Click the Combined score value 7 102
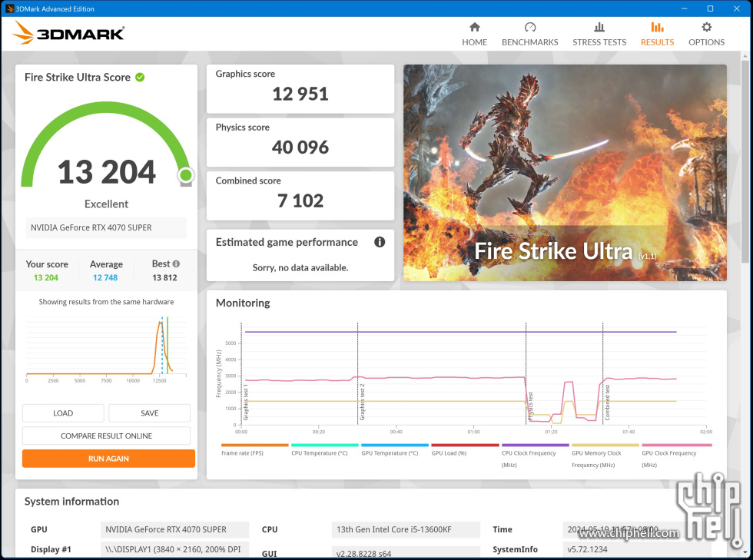The width and height of the screenshot is (753, 560). pos(300,200)
